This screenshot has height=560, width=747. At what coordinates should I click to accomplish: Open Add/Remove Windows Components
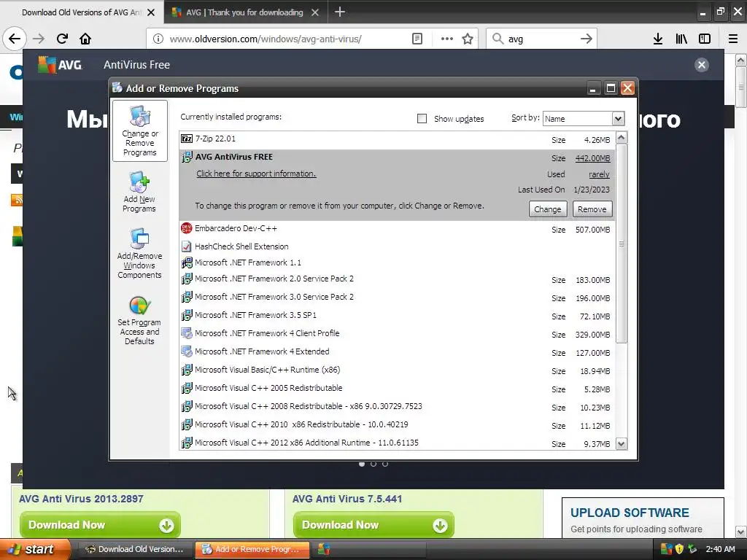139,253
